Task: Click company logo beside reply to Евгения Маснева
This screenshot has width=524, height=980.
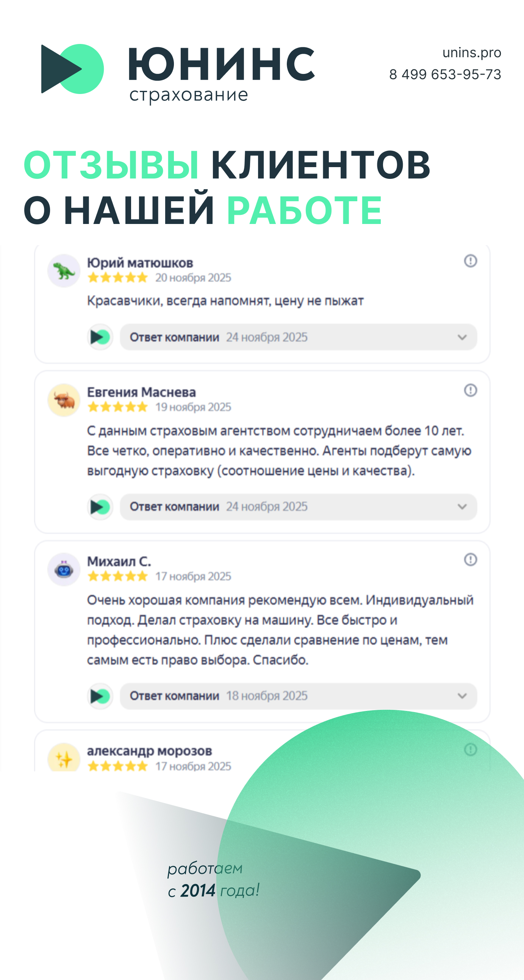Action: [100, 507]
